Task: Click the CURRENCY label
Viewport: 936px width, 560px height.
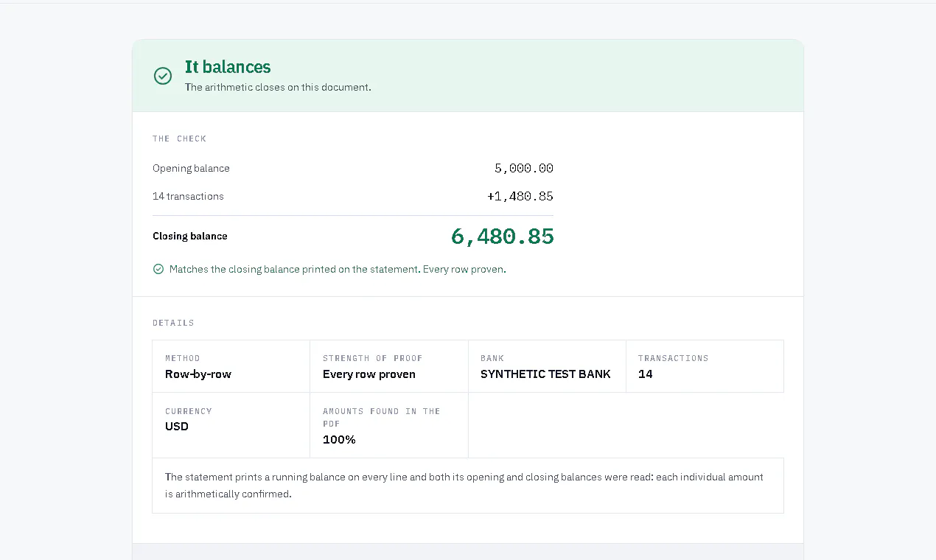Action: [x=189, y=411]
